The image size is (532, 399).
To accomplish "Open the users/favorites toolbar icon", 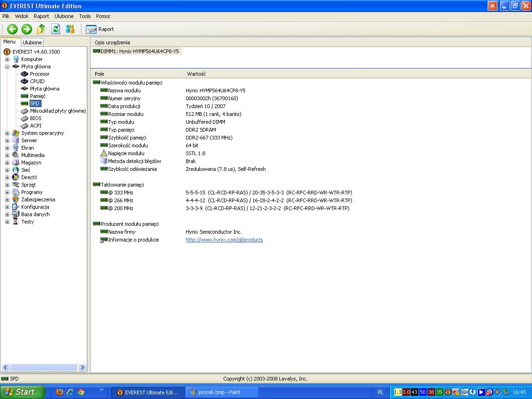I will click(70, 29).
